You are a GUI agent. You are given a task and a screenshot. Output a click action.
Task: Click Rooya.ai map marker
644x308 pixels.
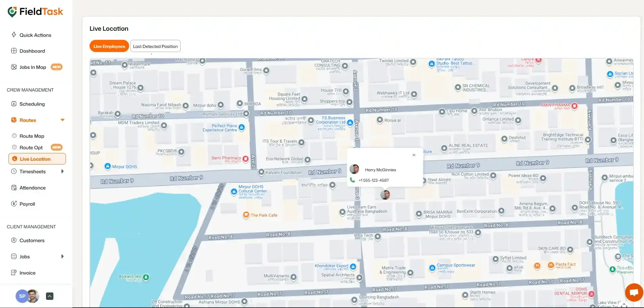click(380, 120)
